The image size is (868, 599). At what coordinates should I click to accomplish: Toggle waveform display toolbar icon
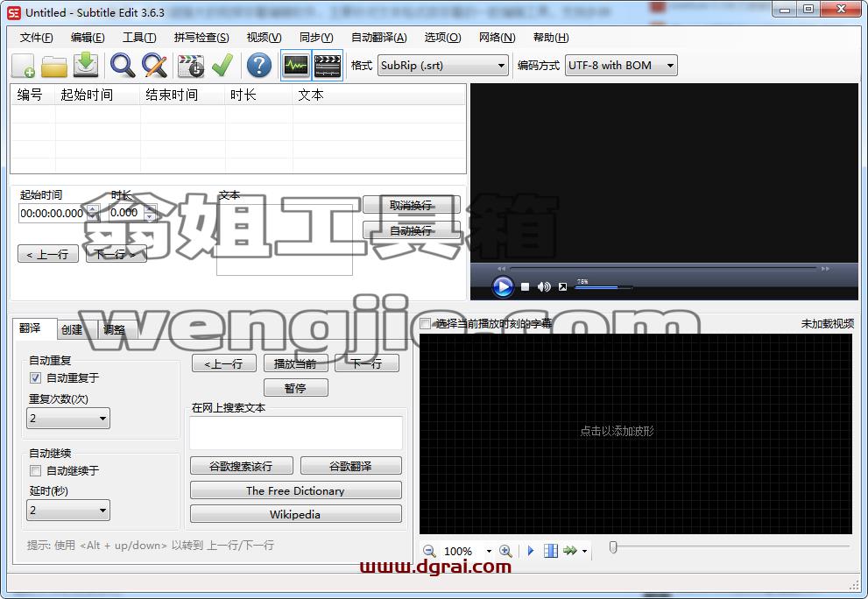[x=295, y=66]
